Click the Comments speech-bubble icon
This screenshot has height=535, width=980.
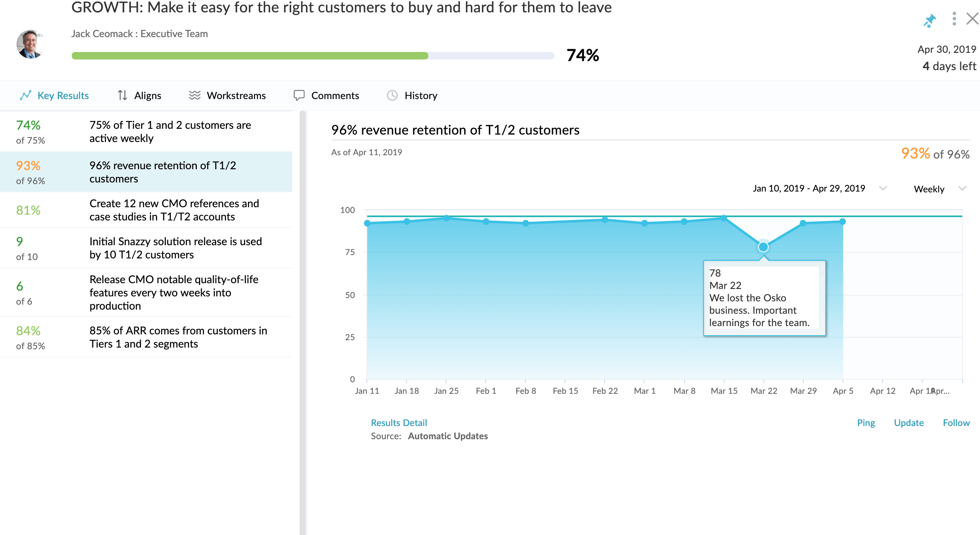[x=300, y=95]
